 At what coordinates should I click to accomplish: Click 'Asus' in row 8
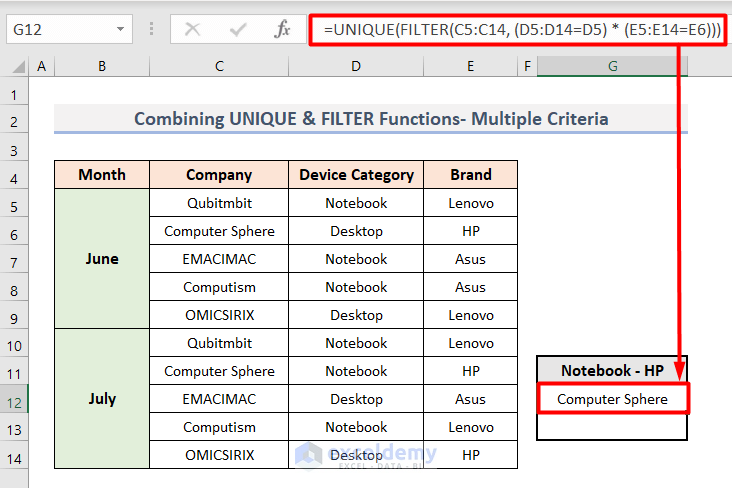(x=471, y=287)
